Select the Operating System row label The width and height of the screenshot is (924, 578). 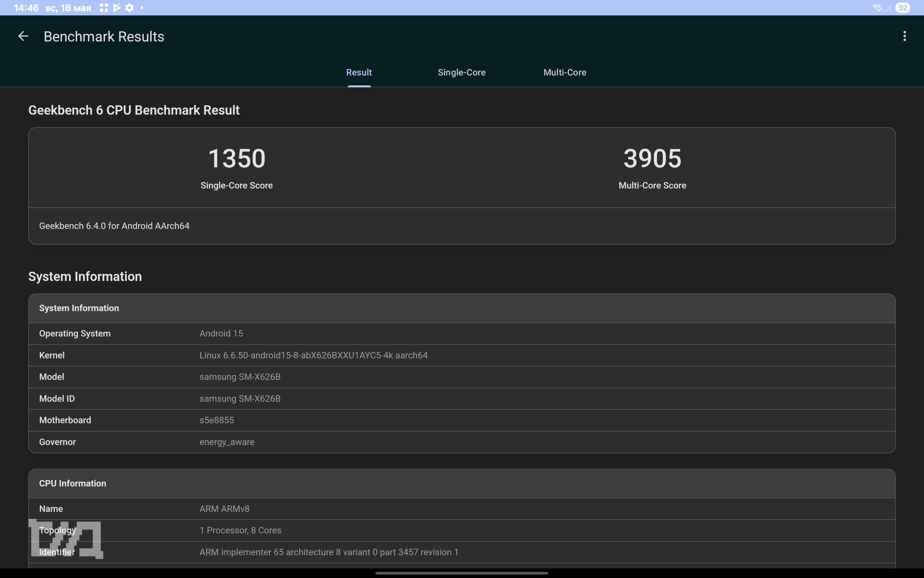pos(75,333)
